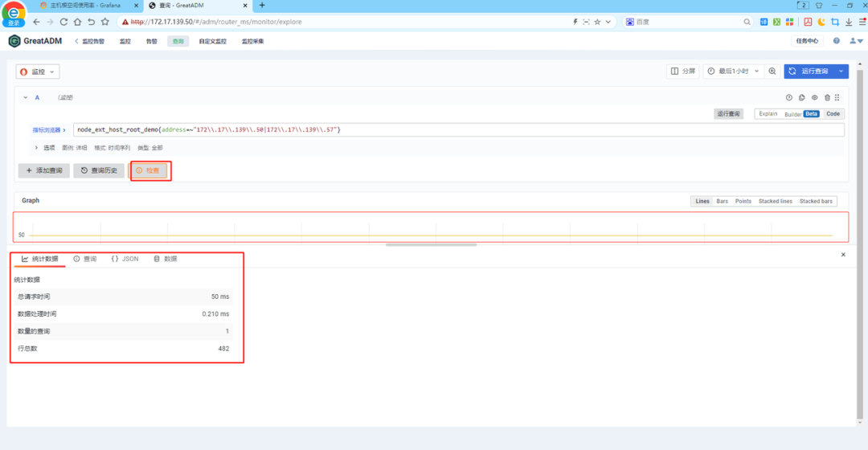Open the user profile icon menu
868x450 pixels.
856,41
